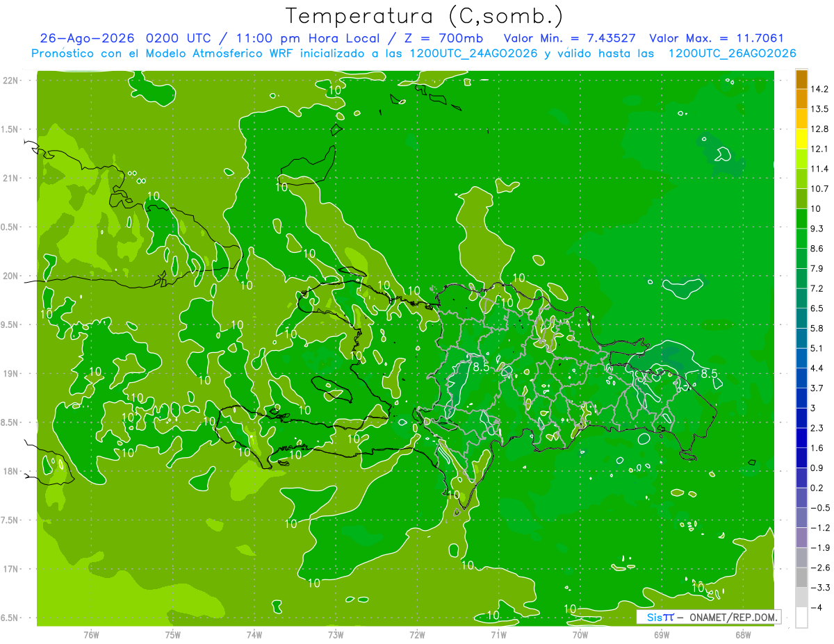Click the 18N latitude axis label
This screenshot has width=834, height=644.
tap(11, 471)
